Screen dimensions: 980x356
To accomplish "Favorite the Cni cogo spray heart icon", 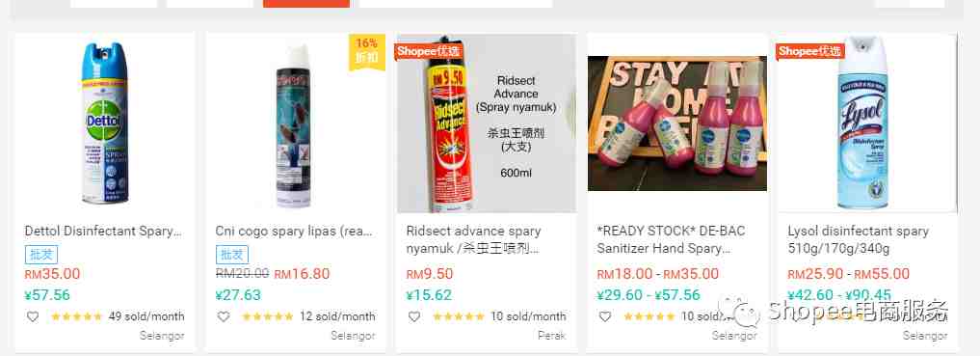I will click(224, 316).
